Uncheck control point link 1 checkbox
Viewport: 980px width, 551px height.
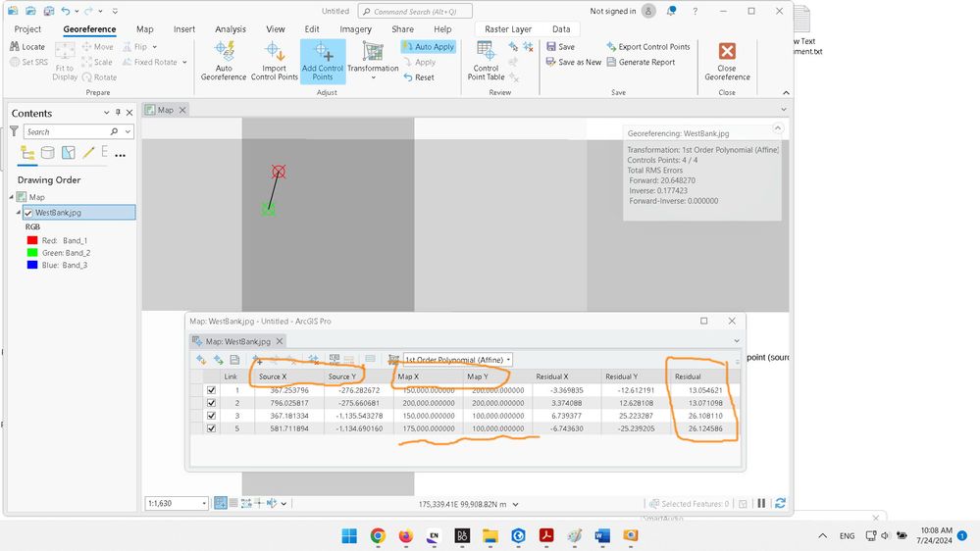pyautogui.click(x=211, y=390)
